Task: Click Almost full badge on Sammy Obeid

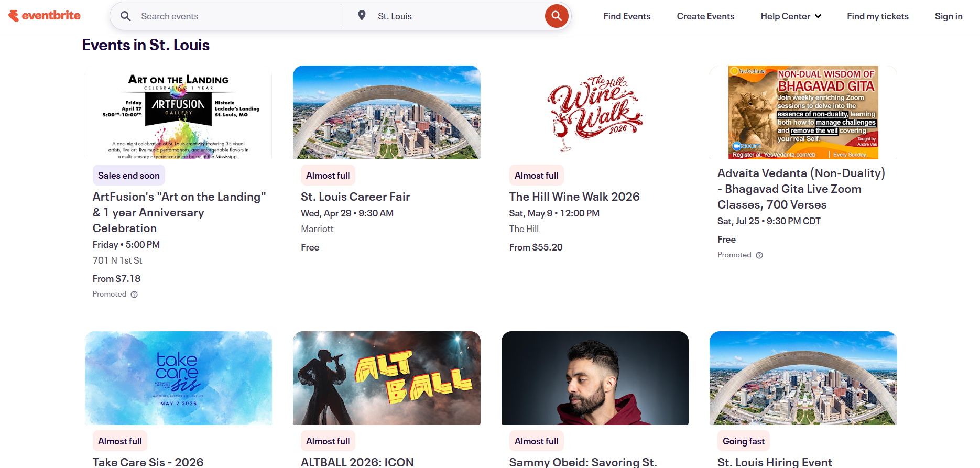Action: 536,441
